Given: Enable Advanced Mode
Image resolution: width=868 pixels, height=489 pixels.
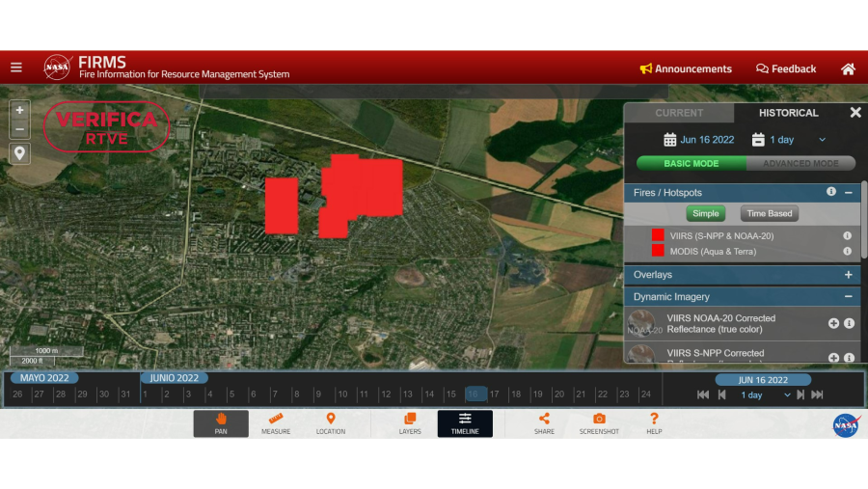Looking at the screenshot, I should pos(800,164).
